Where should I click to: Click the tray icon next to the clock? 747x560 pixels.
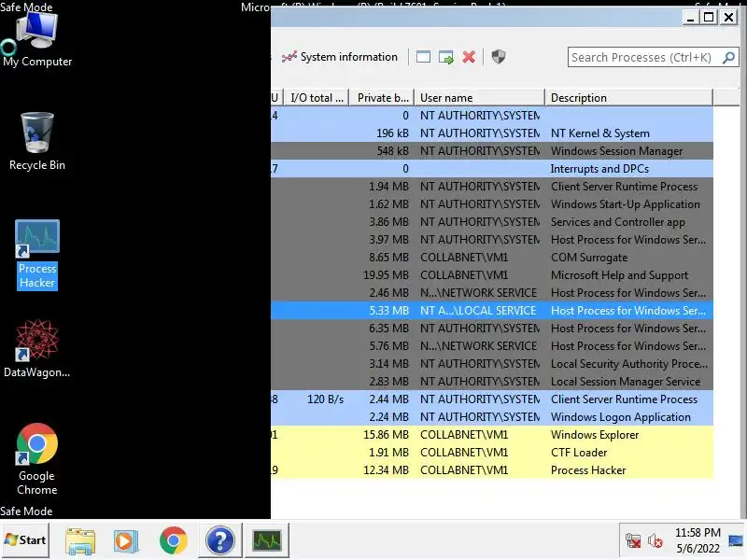coord(736,540)
